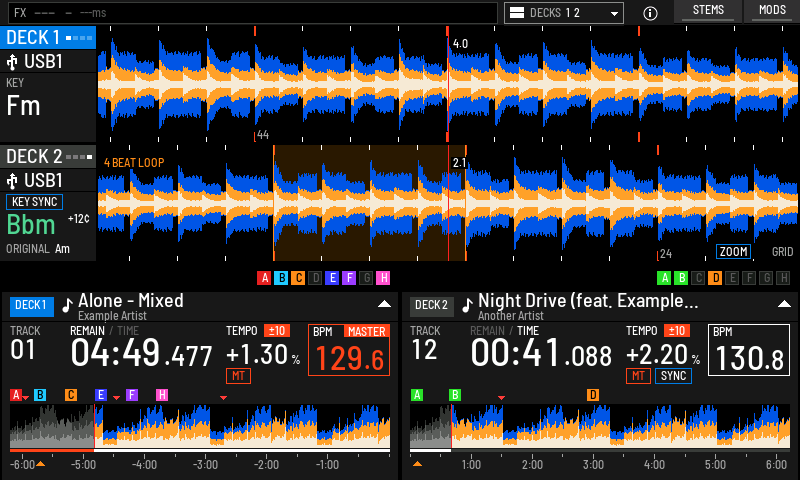This screenshot has height=480, width=800.
Task: Toggle Deck 2 MT master tempo
Action: coord(638,376)
